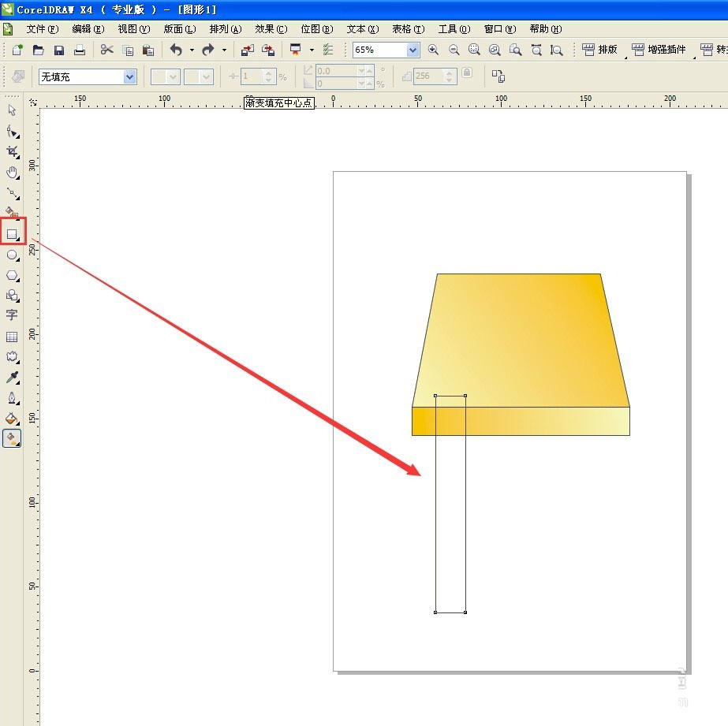The height and width of the screenshot is (726, 728).
Task: Select the Interactive Fill tool
Action: pyautogui.click(x=12, y=438)
